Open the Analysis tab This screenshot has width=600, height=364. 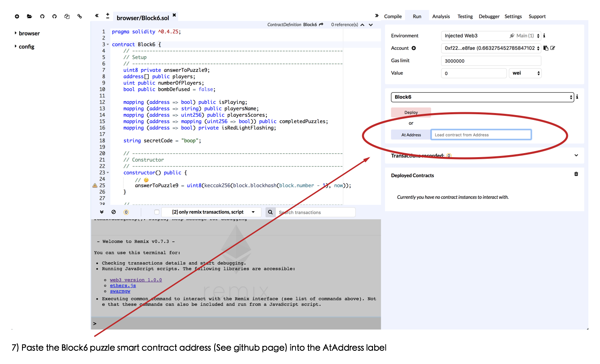[x=441, y=16]
